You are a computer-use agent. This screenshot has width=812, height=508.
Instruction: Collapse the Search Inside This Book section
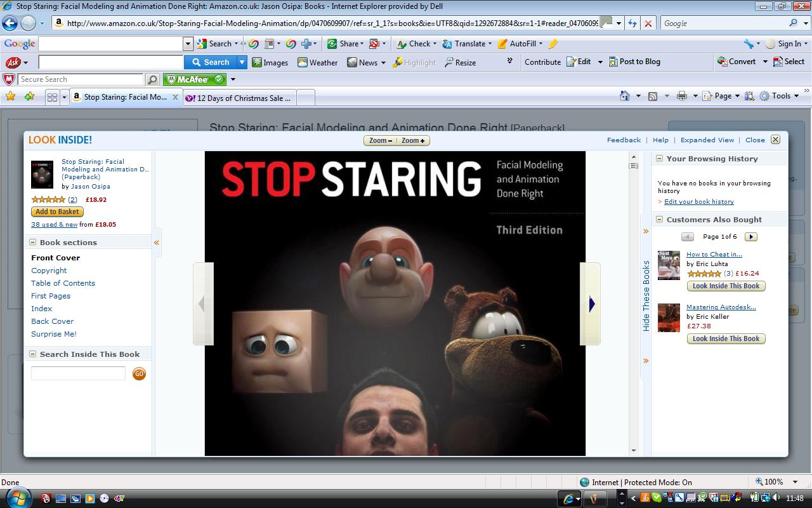click(x=32, y=354)
